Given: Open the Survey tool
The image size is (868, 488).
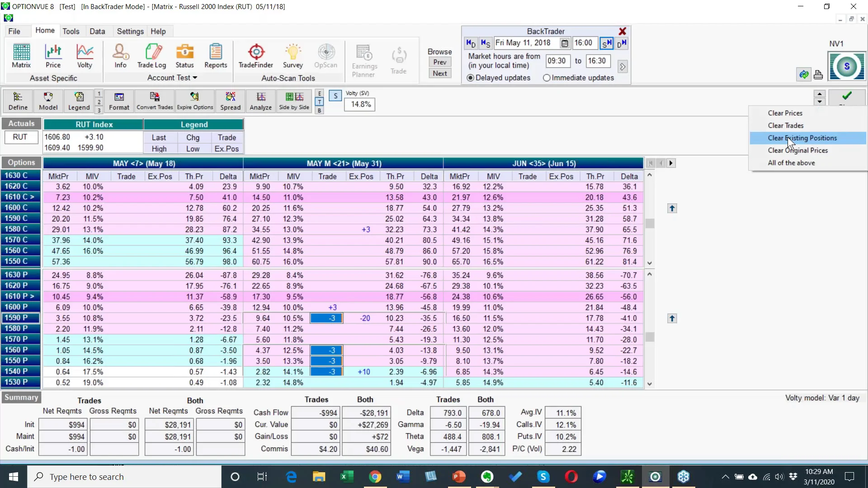Looking at the screenshot, I should 292,56.
